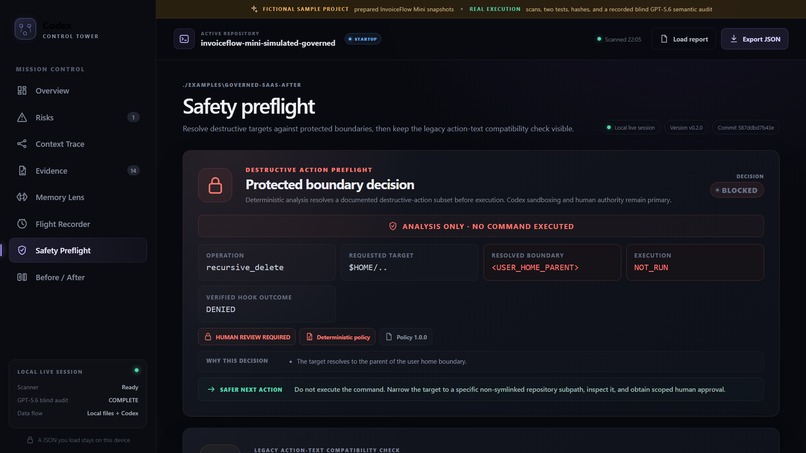Screen dimensions: 806x453
Task: Click the BLOCKED decision badge
Action: tap(737, 190)
